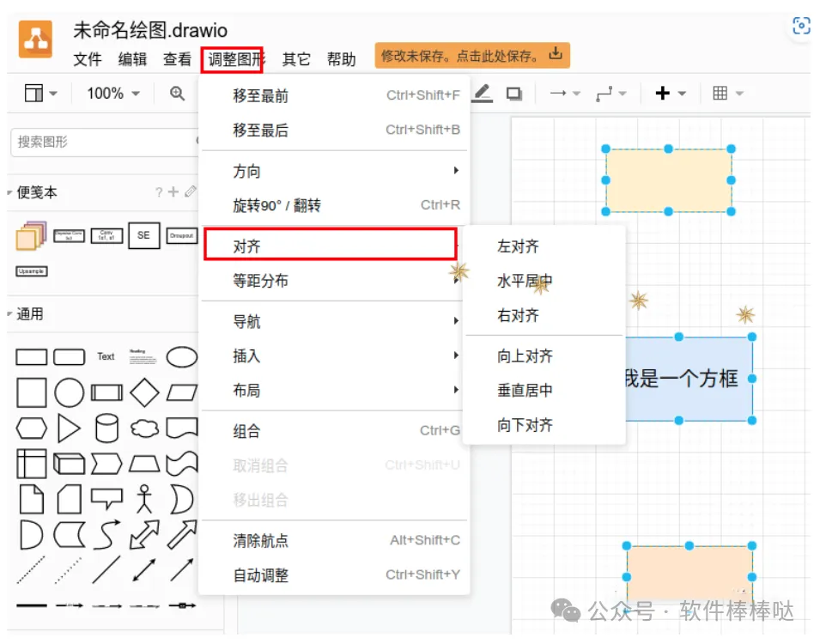This screenshot has height=644, width=820.
Task: Expand the 方向 submenu
Action: pyautogui.click(x=334, y=171)
